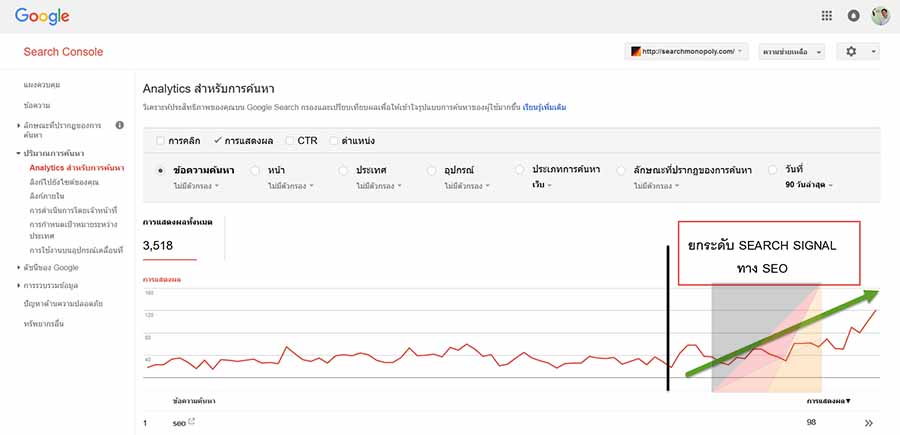This screenshot has width=900, height=435.
Task: Open ปัญหาด้านความปลอดภัย in the sidebar
Action: [x=63, y=304]
